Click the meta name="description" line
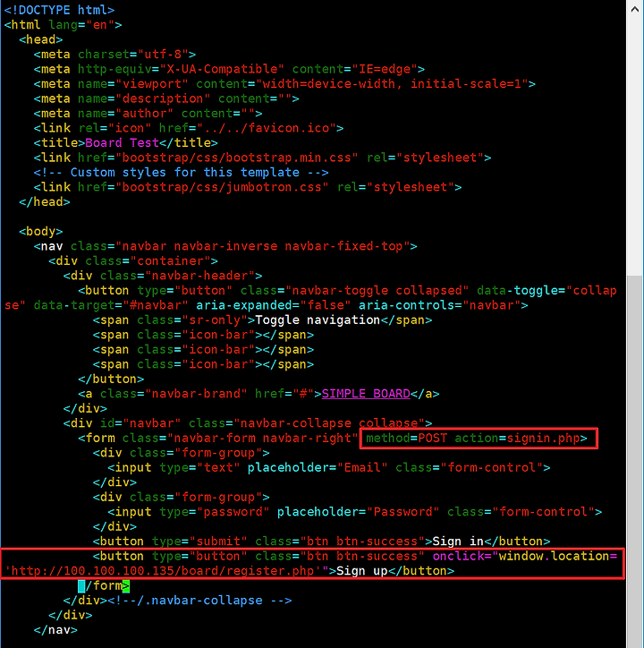The height and width of the screenshot is (648, 644). (x=166, y=98)
